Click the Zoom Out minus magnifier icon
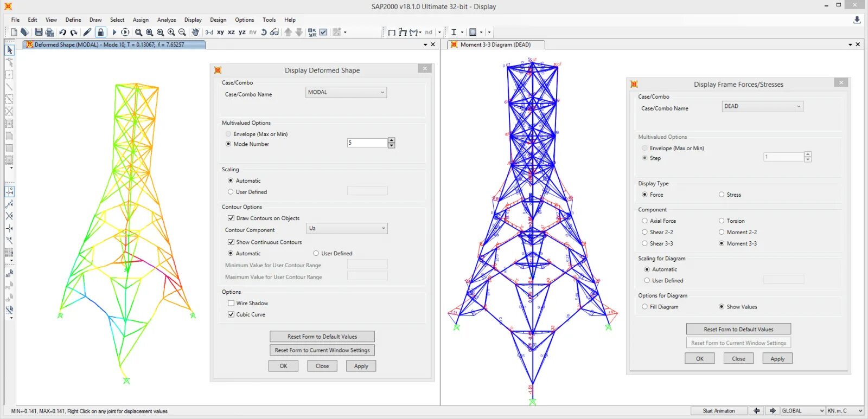 tap(182, 33)
